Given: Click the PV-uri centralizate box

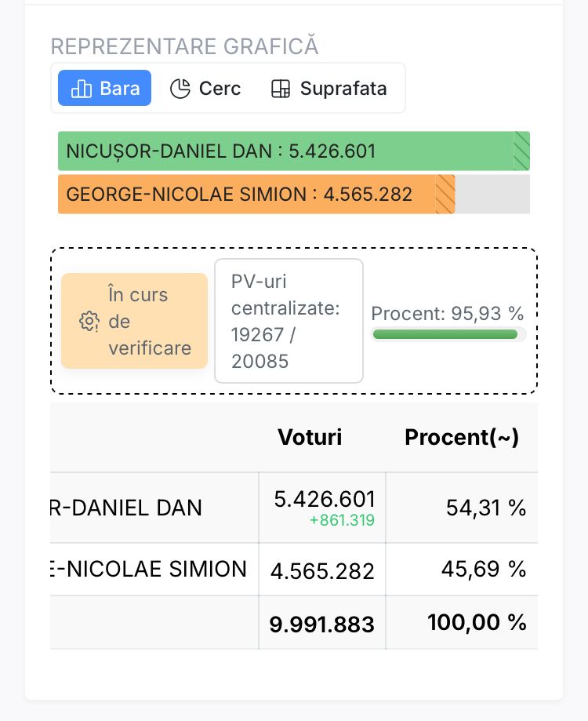Looking at the screenshot, I should click(x=289, y=321).
